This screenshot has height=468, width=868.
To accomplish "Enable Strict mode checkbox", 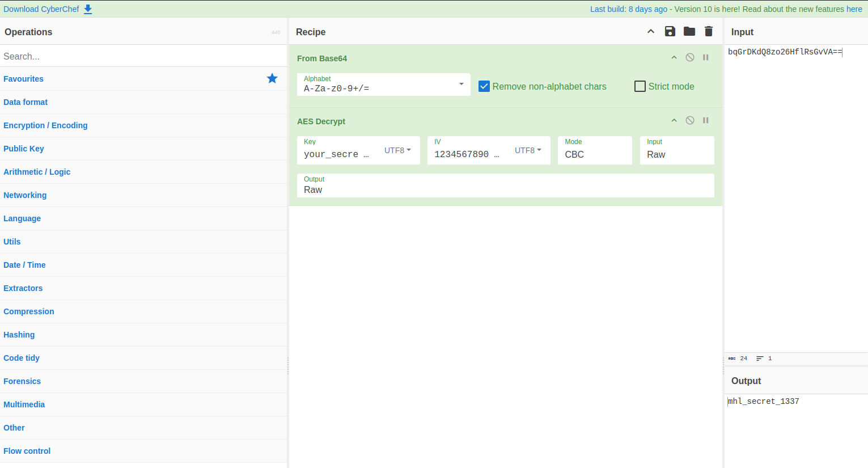I will click(x=640, y=86).
